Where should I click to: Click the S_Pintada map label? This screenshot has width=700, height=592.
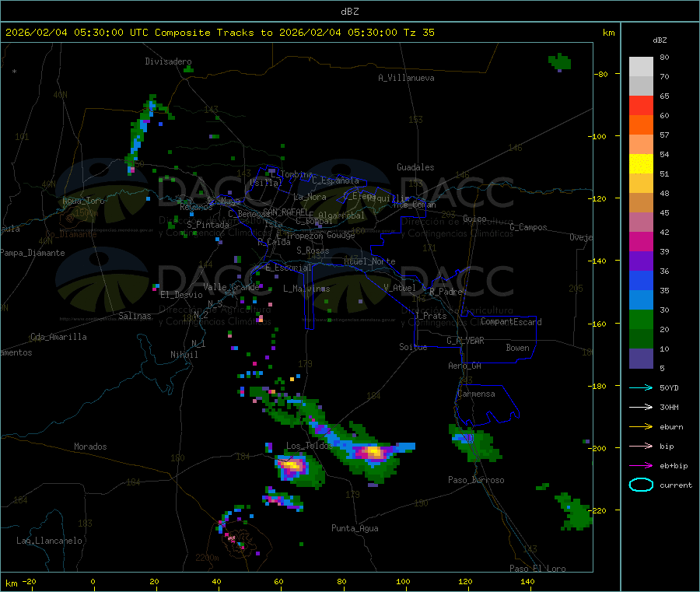(x=208, y=225)
